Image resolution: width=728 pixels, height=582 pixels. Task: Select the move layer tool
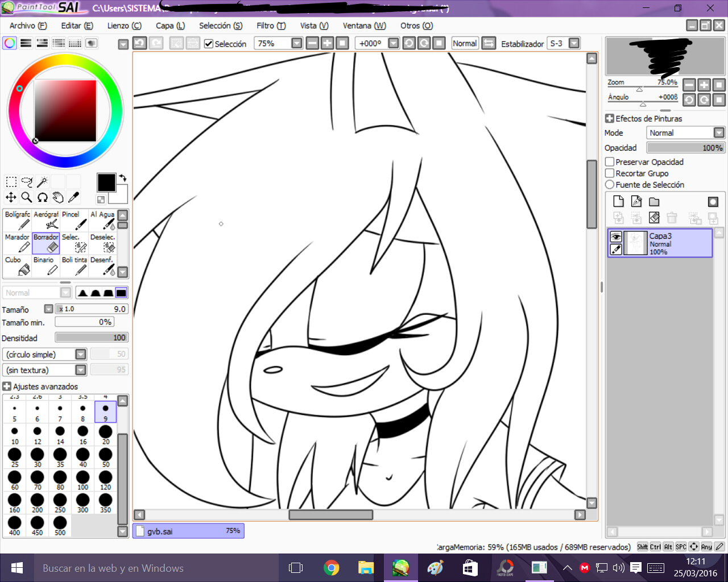point(11,197)
